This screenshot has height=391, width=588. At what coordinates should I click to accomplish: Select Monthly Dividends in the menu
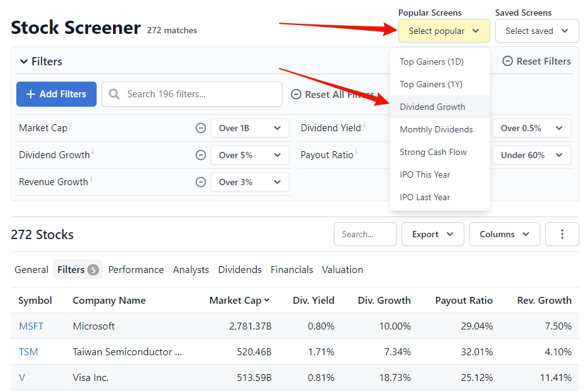tap(436, 129)
